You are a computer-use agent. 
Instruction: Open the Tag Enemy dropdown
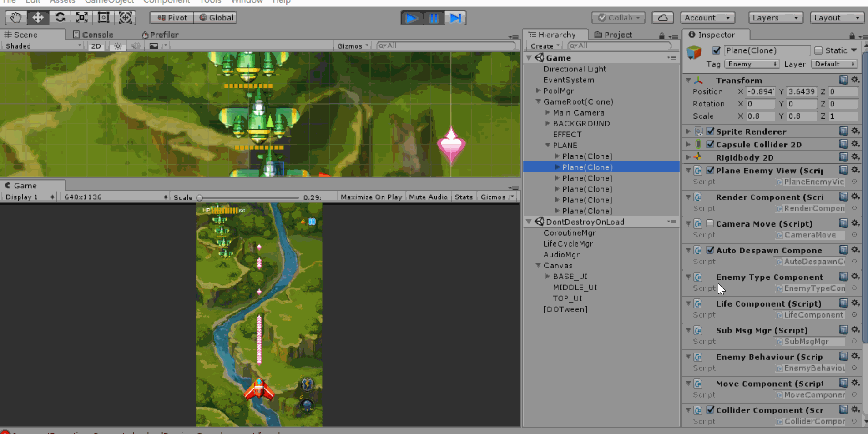752,64
